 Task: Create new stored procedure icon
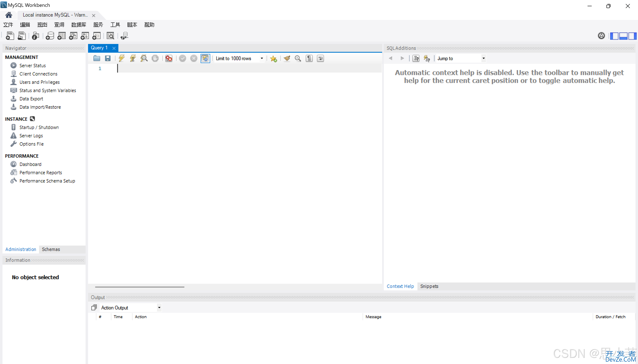85,36
